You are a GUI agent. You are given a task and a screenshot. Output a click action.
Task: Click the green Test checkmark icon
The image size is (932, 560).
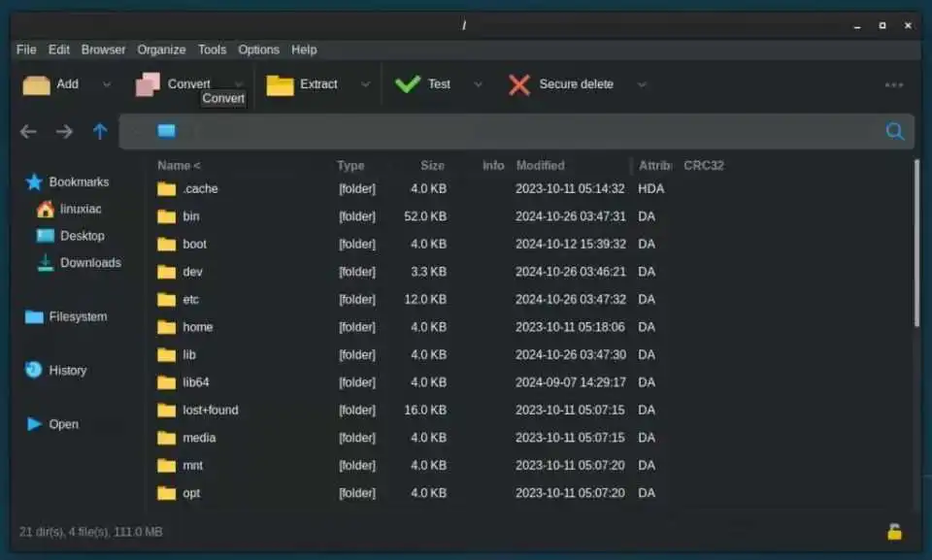[408, 84]
